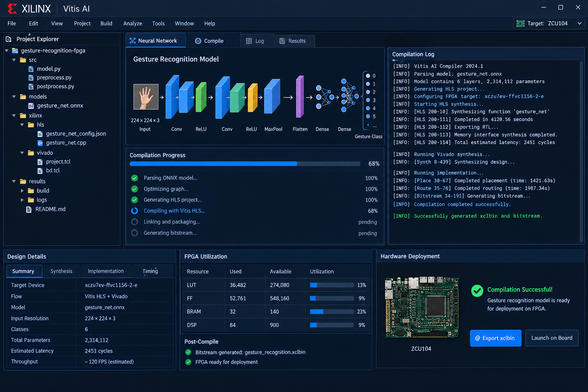Image resolution: width=588 pixels, height=392 pixels.
Task: Open the Analyze menu
Action: pos(132,23)
